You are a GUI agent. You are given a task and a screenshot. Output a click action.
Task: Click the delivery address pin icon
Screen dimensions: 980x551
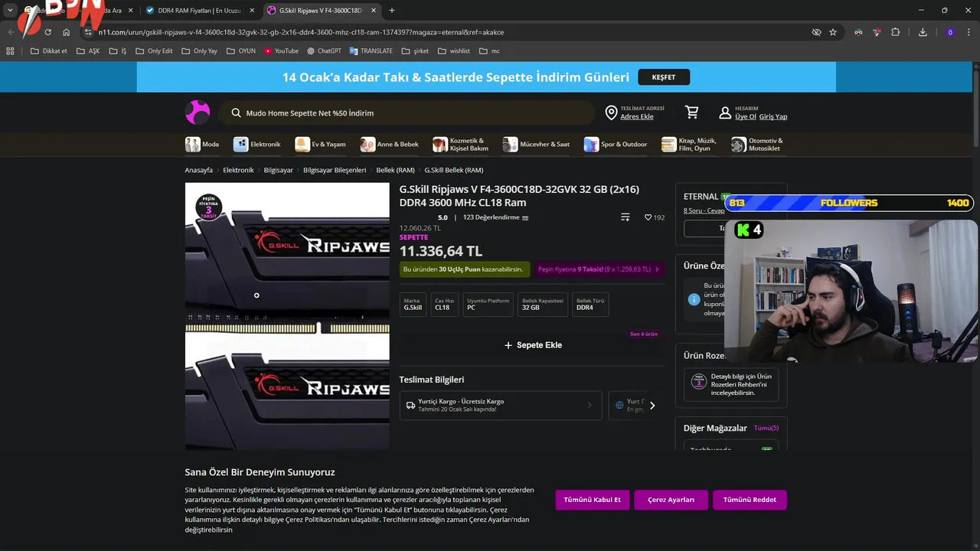tap(611, 112)
